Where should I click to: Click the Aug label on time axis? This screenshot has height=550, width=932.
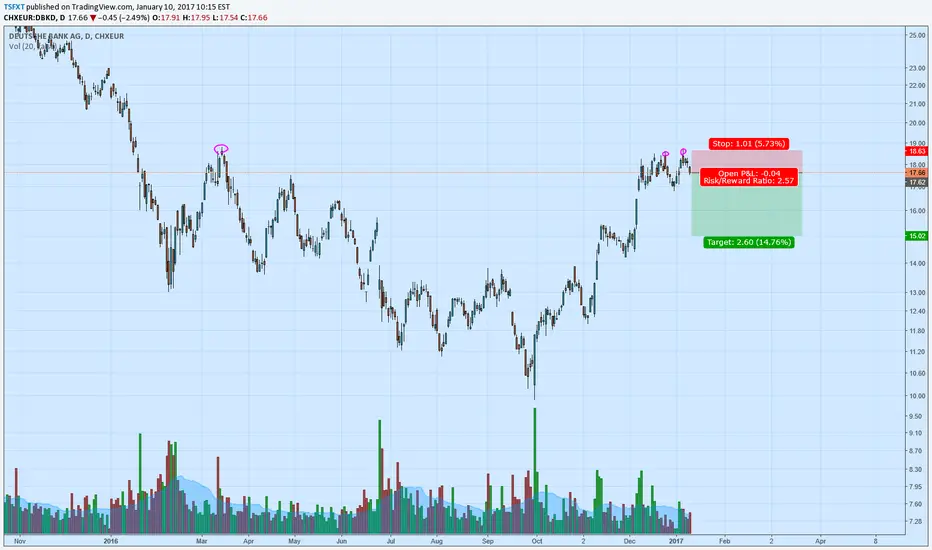point(436,541)
